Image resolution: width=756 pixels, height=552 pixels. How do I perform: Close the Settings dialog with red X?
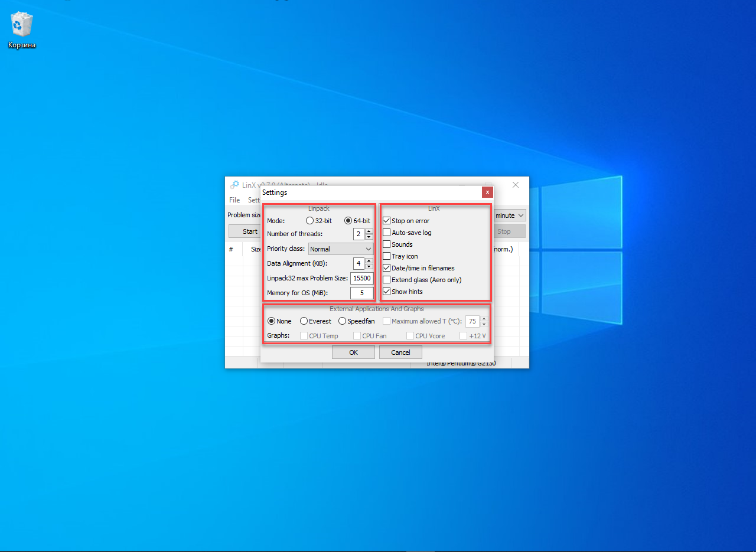[487, 192]
